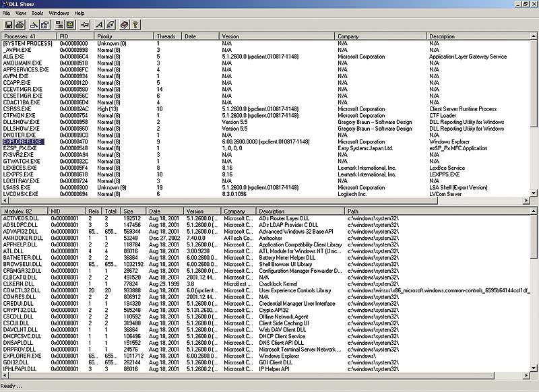539x392 pixels.
Task: Sort modules by Size column header
Action: tap(133, 211)
